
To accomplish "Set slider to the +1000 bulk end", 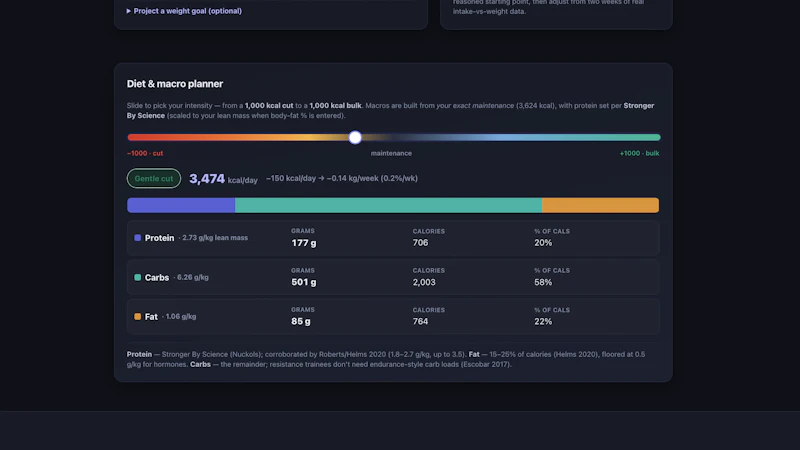I will click(x=658, y=137).
